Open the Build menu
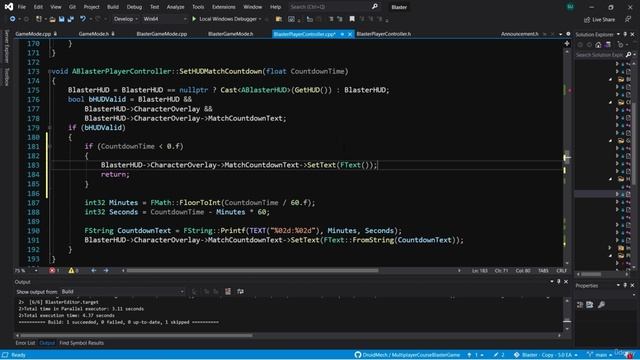Viewport: 640px width, 360px height. tap(113, 7)
